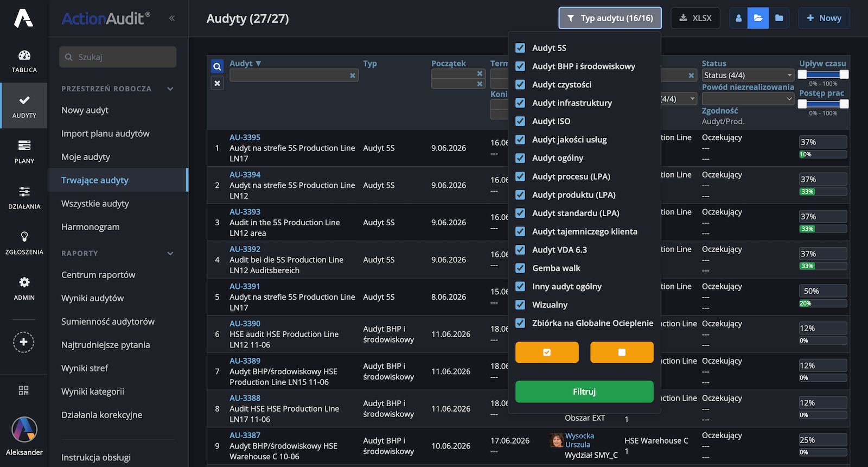Open the Admin gear icon
The image size is (868, 467).
[24, 282]
